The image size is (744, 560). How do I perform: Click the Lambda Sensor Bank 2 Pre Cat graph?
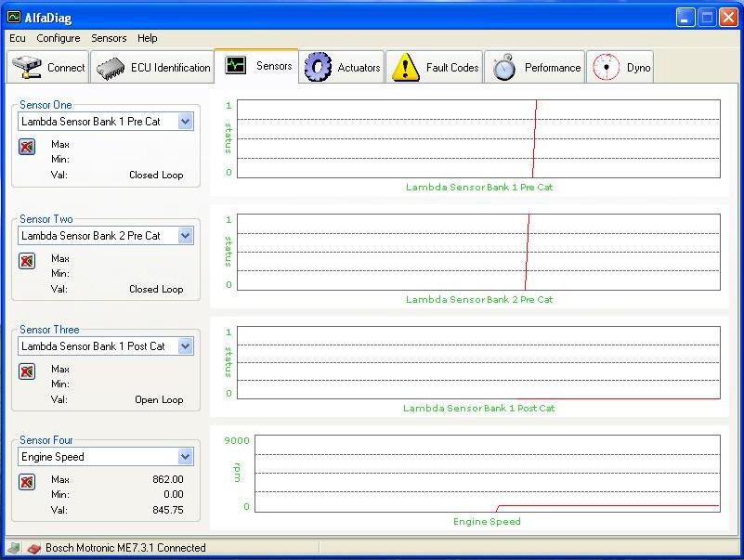[x=478, y=252]
